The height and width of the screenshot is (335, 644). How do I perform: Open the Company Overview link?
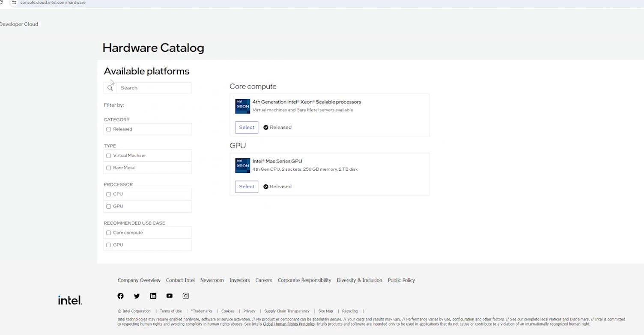(139, 280)
